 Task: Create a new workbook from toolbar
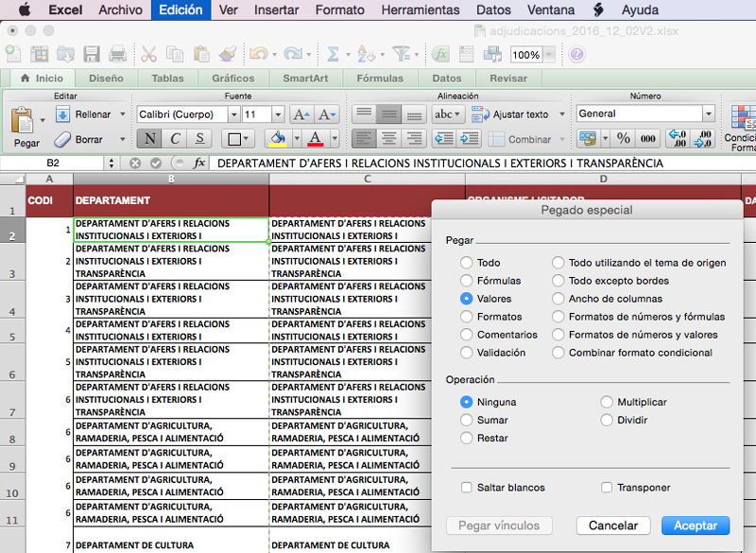(x=13, y=54)
